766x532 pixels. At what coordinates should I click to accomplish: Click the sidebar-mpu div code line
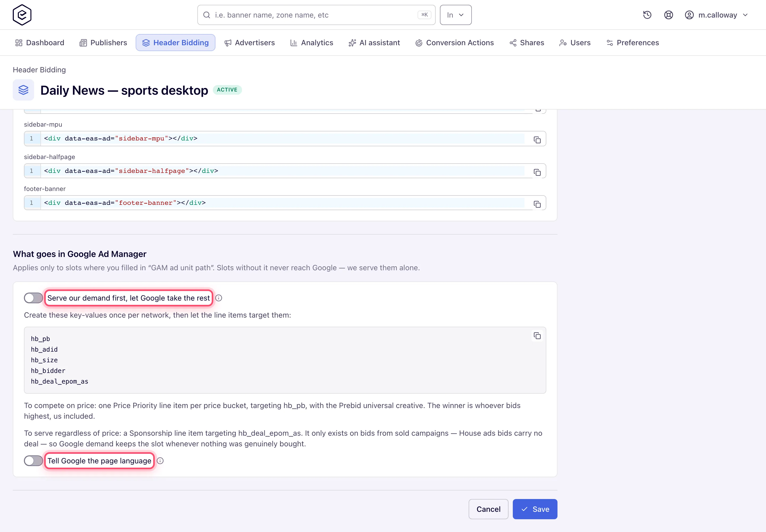pos(121,138)
